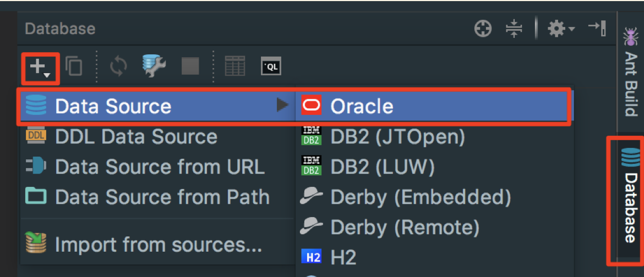This screenshot has height=277, width=644.
Task: Open the Table Editor grid icon
Action: point(235,66)
